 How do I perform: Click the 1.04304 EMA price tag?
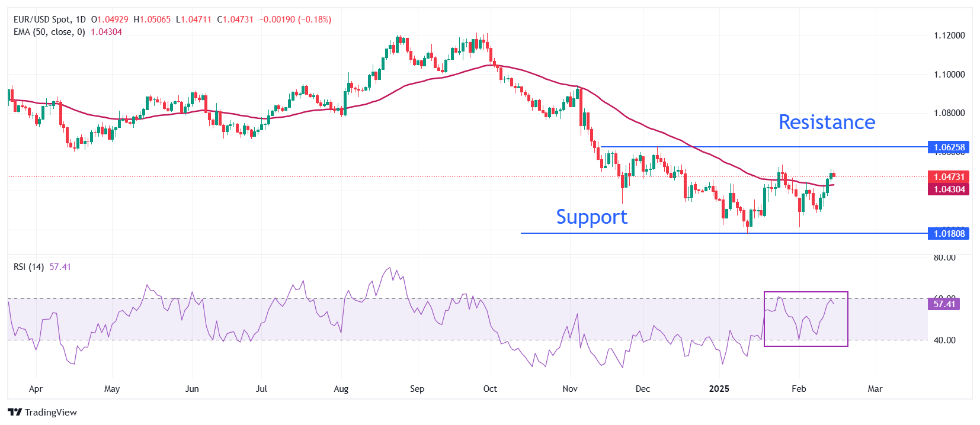pos(949,189)
